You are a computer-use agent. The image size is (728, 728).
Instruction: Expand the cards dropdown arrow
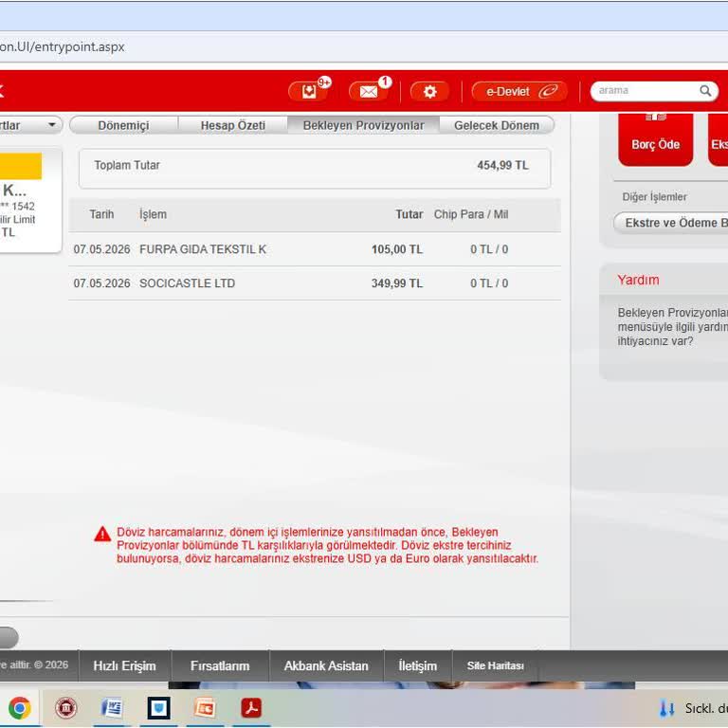(x=51, y=125)
